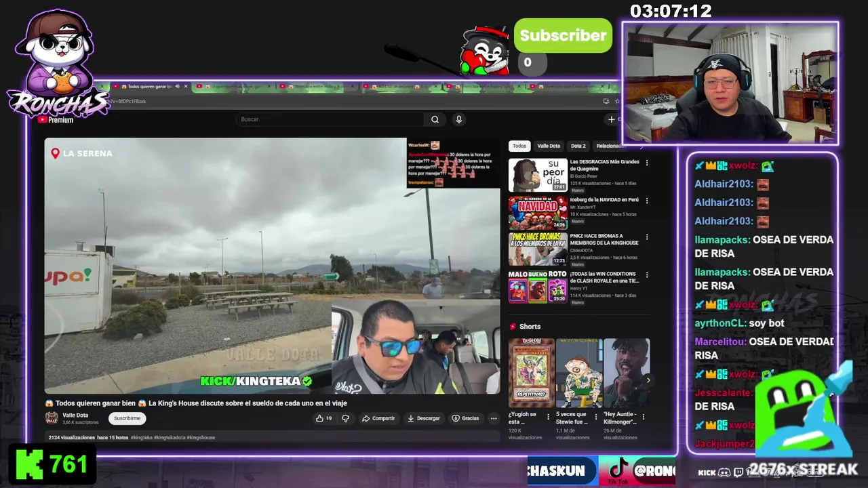Click the #kingteka hashtag

point(142,438)
